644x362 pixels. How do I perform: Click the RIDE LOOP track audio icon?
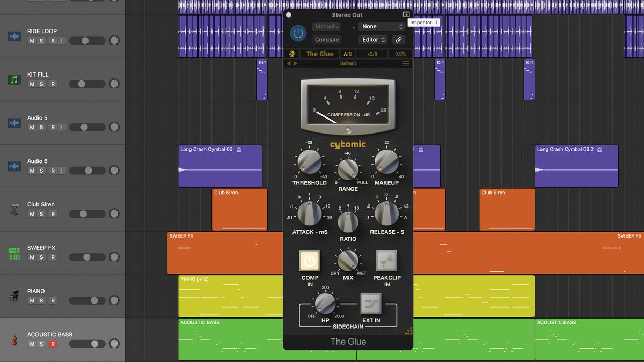coord(14,36)
